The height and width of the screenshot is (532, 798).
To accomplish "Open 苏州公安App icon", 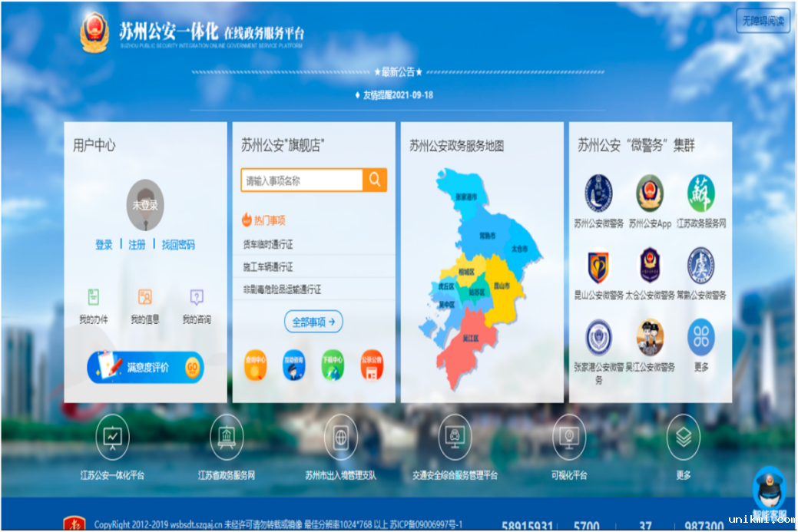I will (x=650, y=193).
